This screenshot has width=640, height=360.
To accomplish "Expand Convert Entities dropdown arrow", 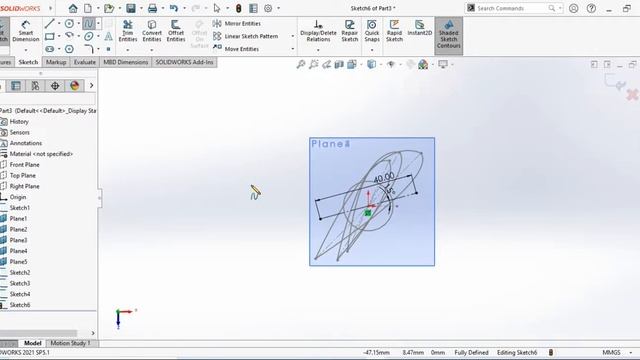I will [152, 50].
